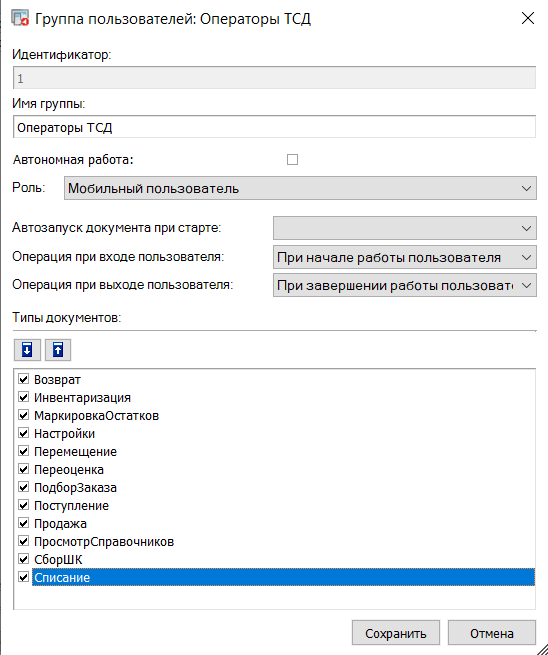Select the Переоценка list item
Viewport: 548px width, 655px height.
[68, 470]
